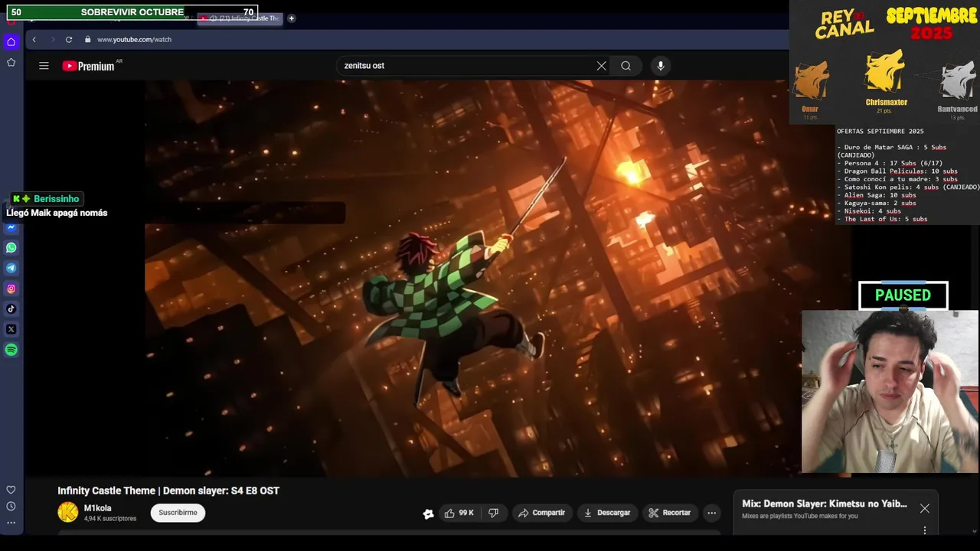Open the Mix panel three-dot menu
Screen dimensions: 980x551
click(x=925, y=530)
